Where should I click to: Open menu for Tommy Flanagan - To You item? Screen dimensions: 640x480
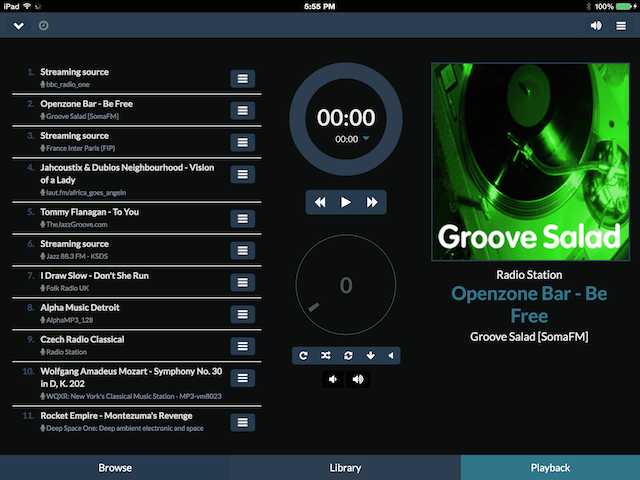(x=242, y=218)
